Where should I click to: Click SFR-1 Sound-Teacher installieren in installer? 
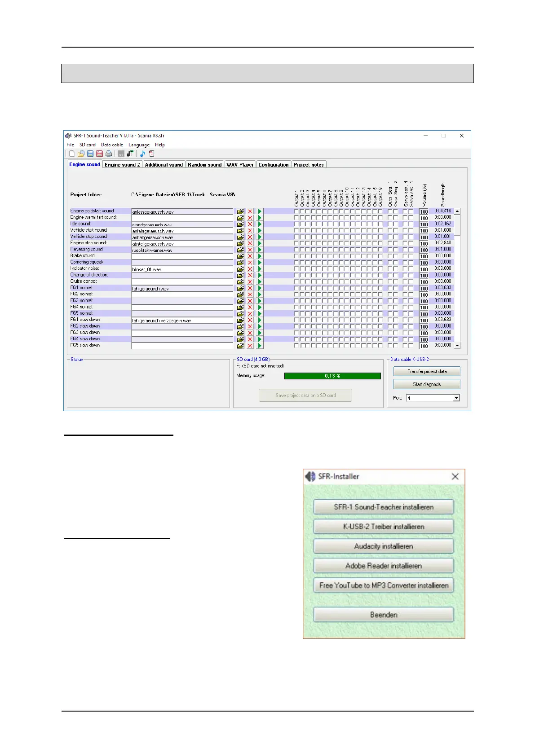coord(384,507)
